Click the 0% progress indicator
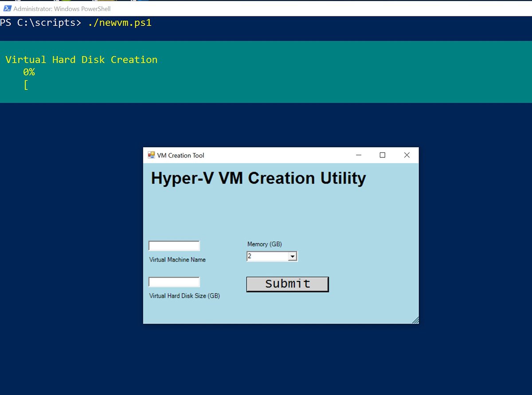This screenshot has width=532, height=395. 29,72
